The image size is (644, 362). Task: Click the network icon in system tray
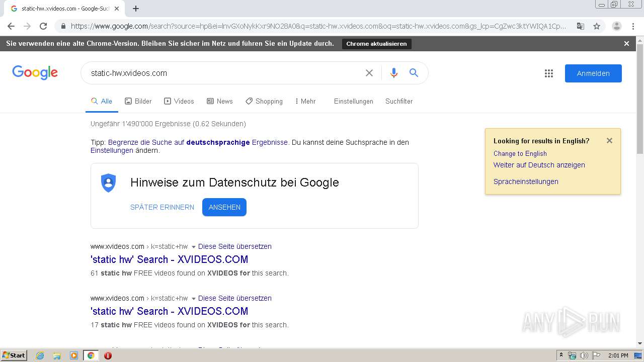click(572, 355)
